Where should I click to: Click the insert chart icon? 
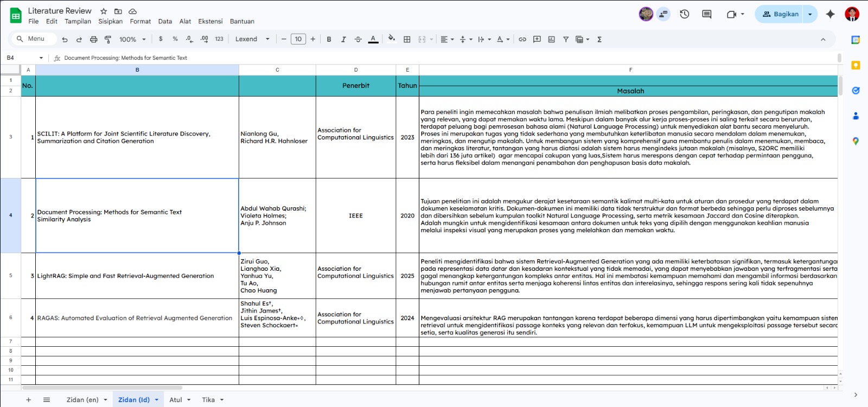552,39
